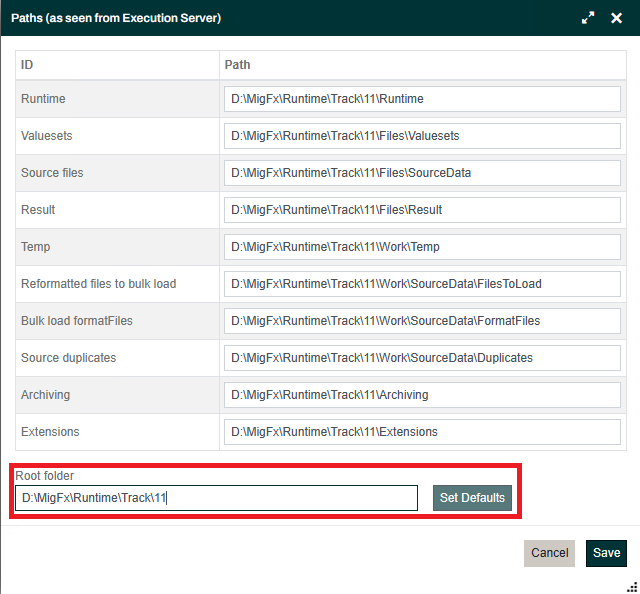Close the Paths dialog
The height and width of the screenshot is (594, 640).
[616, 18]
